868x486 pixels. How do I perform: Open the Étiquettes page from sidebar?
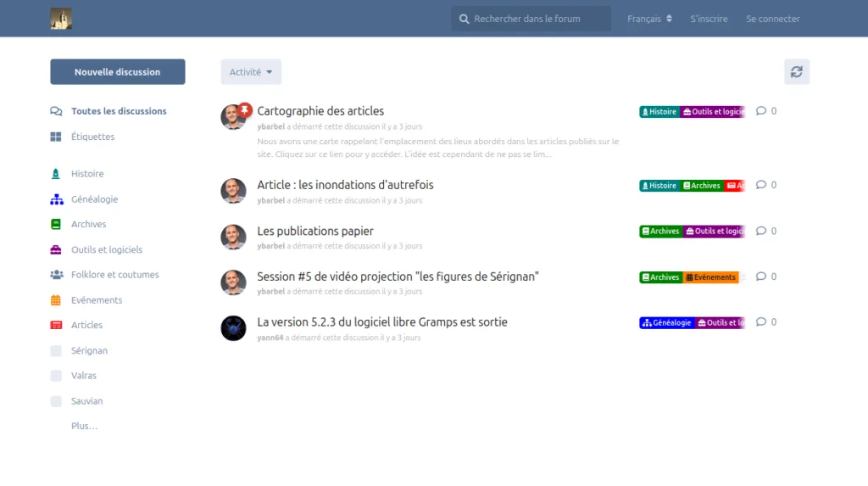[92, 137]
